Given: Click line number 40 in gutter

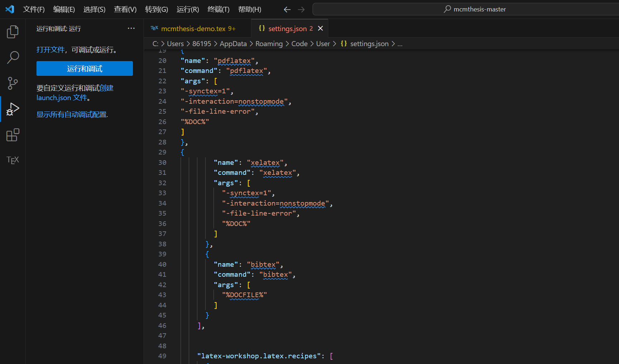Looking at the screenshot, I should [x=162, y=264].
